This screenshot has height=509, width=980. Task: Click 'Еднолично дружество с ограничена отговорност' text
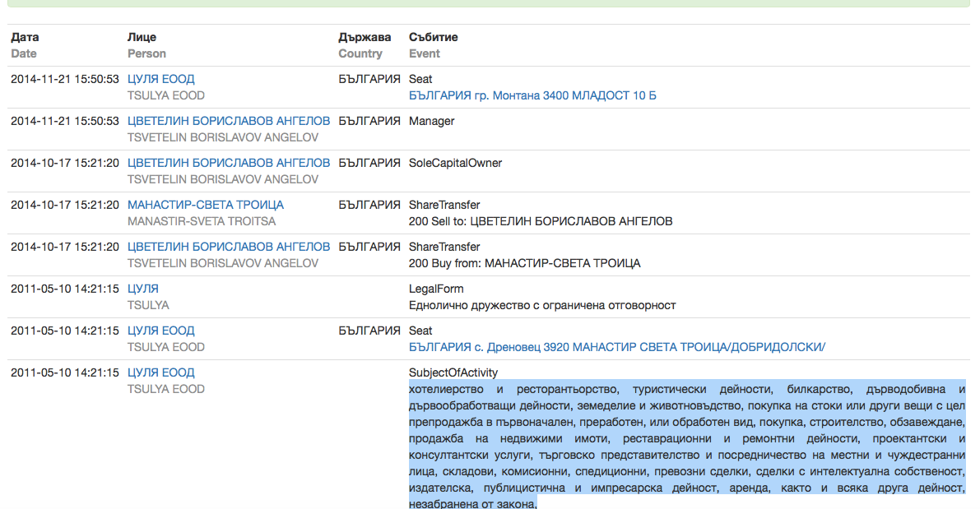(x=542, y=305)
